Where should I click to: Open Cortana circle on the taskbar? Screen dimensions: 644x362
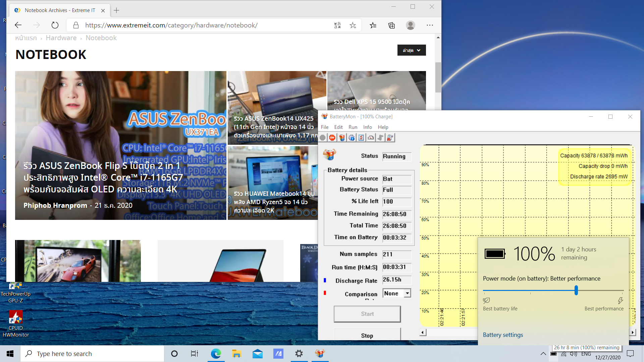174,354
